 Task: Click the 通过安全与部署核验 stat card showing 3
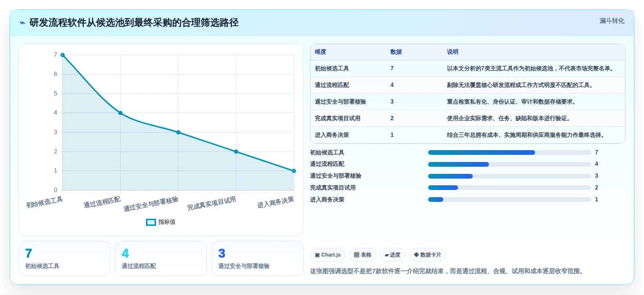(257, 258)
